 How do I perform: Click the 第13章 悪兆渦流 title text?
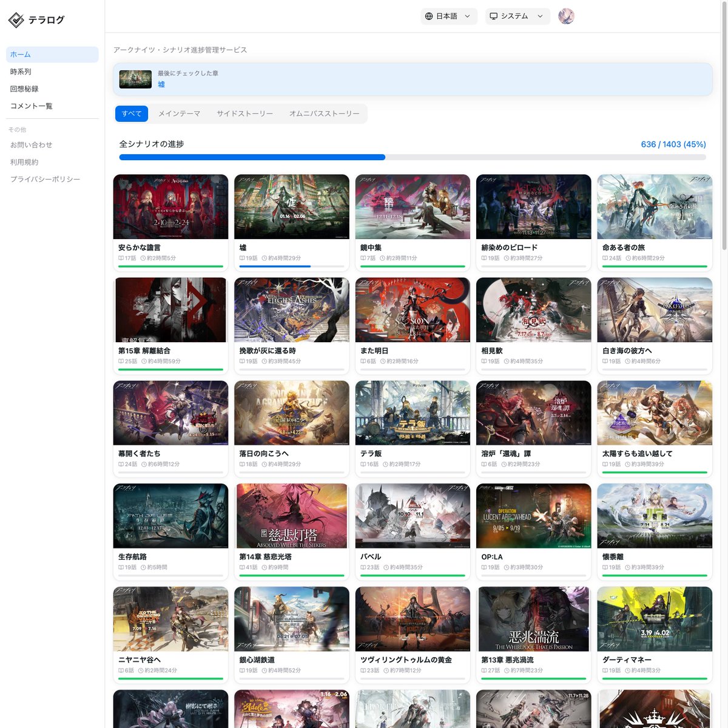pos(507,660)
